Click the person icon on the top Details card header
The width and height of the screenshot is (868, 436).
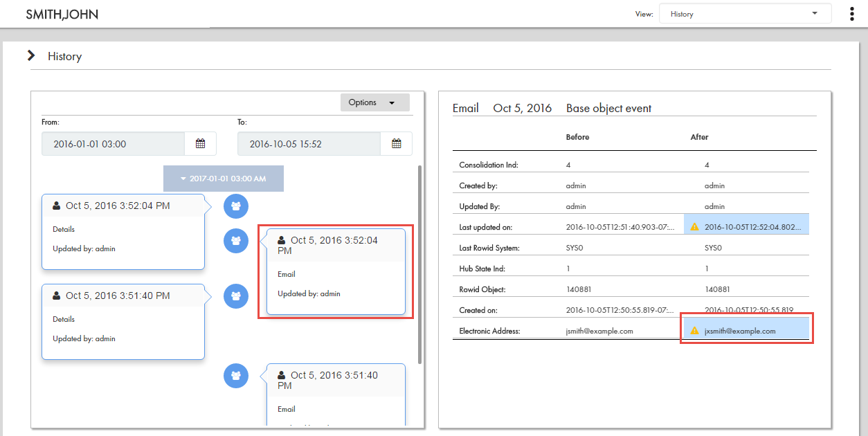55,205
